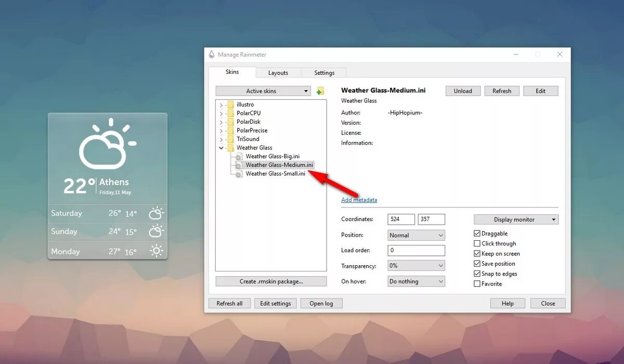Select the PolarPrecise tree entry
This screenshot has width=624, height=364.
(252, 131)
